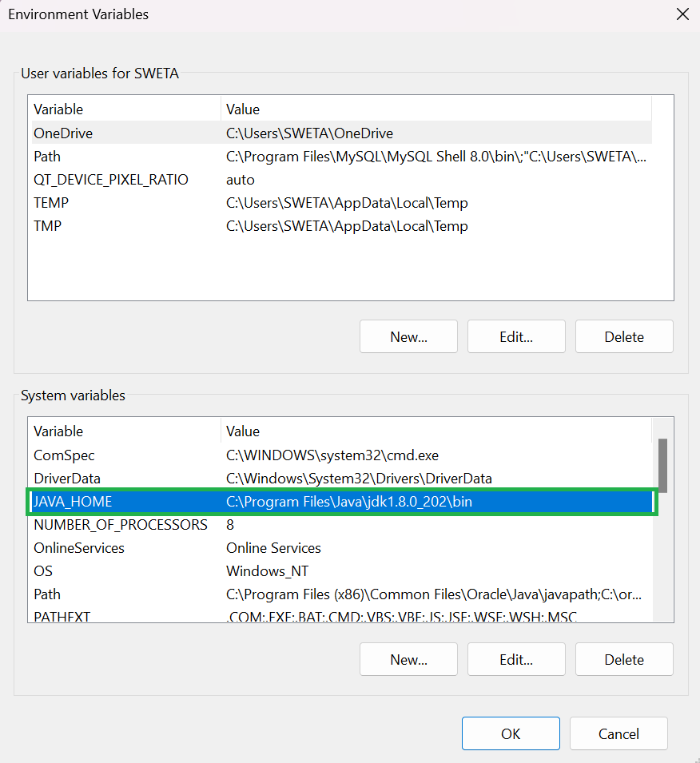The image size is (700, 763).
Task: Select the DriverData system variable
Action: pos(67,479)
